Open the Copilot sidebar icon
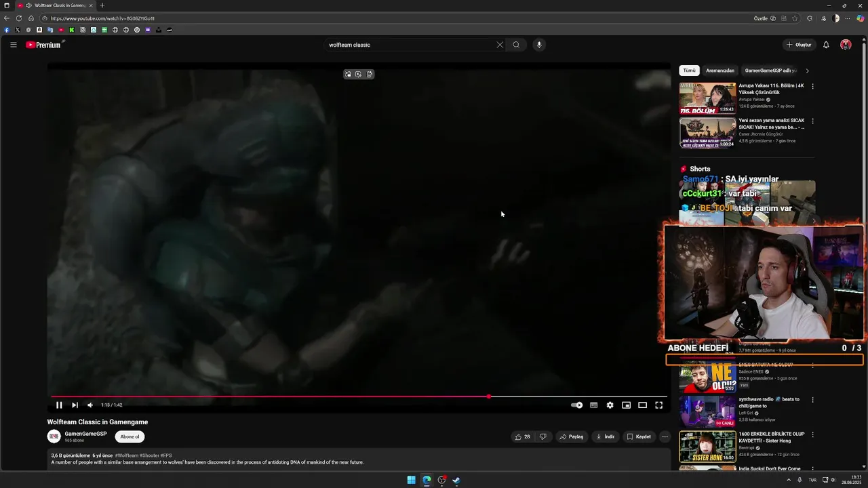Image resolution: width=868 pixels, height=488 pixels. (x=861, y=18)
